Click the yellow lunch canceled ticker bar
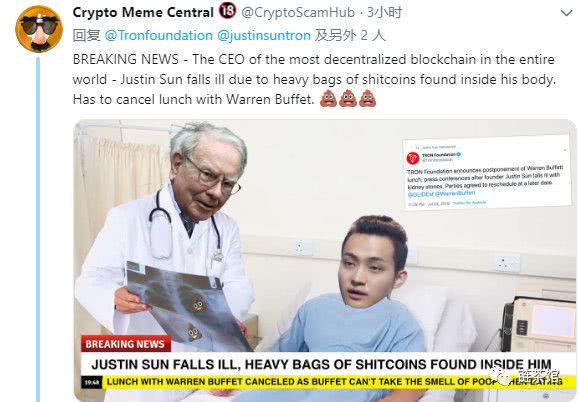 337,382
